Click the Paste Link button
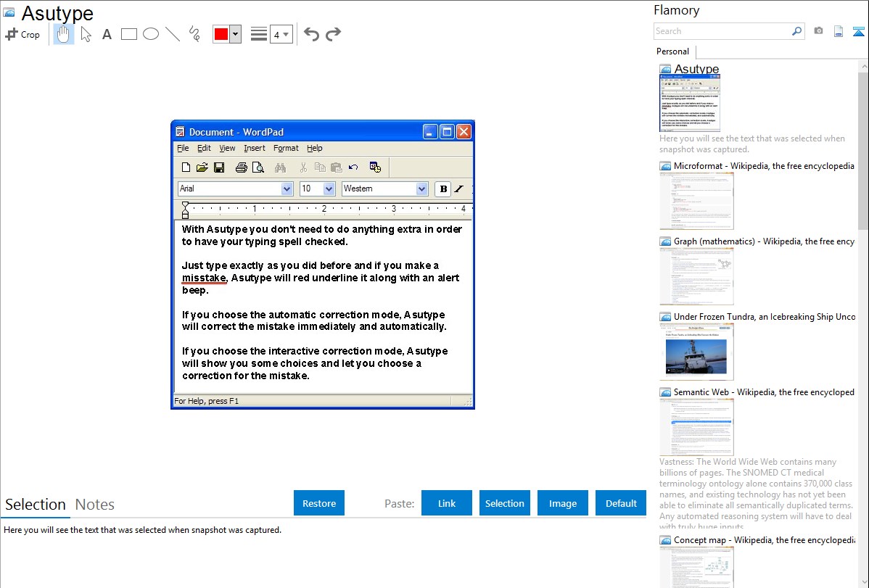The height and width of the screenshot is (588, 869). [447, 503]
